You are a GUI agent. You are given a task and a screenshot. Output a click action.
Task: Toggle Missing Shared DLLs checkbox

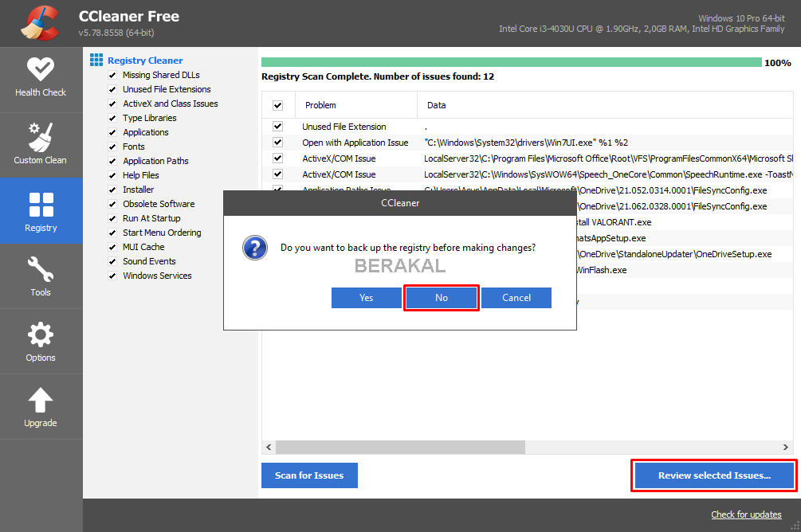pos(112,75)
